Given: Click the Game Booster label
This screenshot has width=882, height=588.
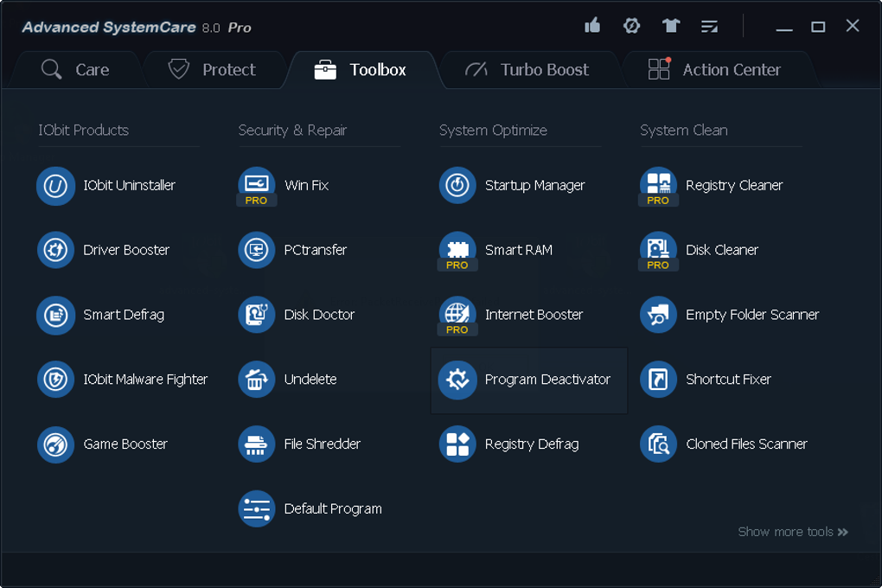Looking at the screenshot, I should [x=125, y=444].
